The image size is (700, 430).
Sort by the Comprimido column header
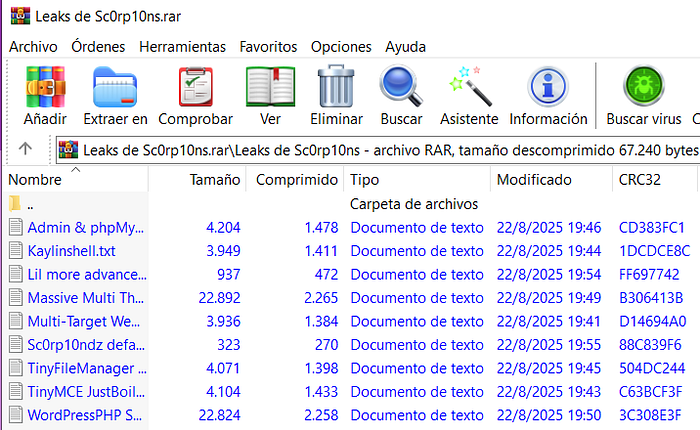pos(296,180)
